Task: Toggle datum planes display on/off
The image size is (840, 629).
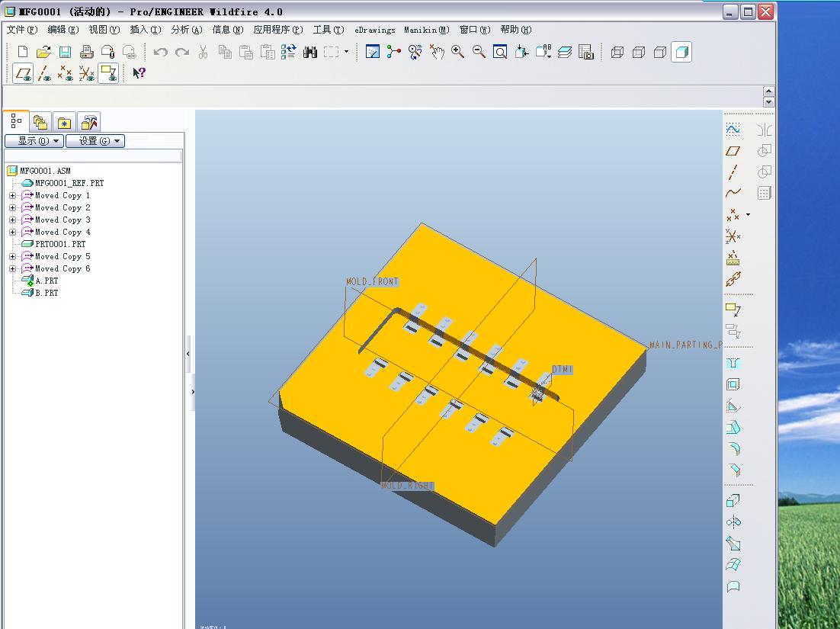Action: coord(23,73)
